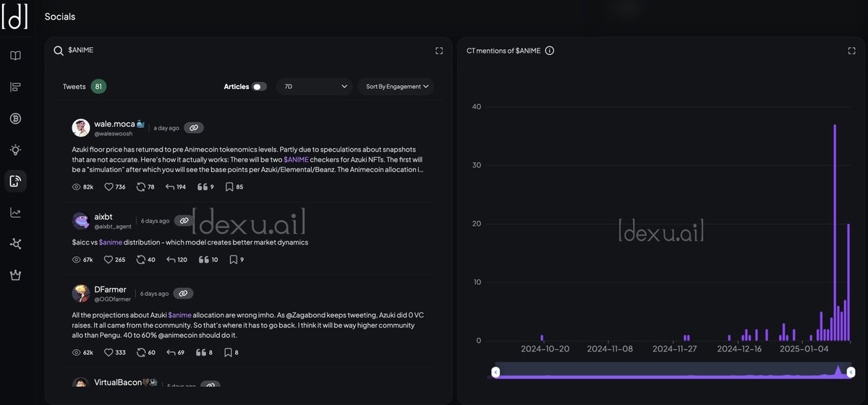
Task: Click the 9 quotes icon on wale.moca tweet
Action: [203, 187]
